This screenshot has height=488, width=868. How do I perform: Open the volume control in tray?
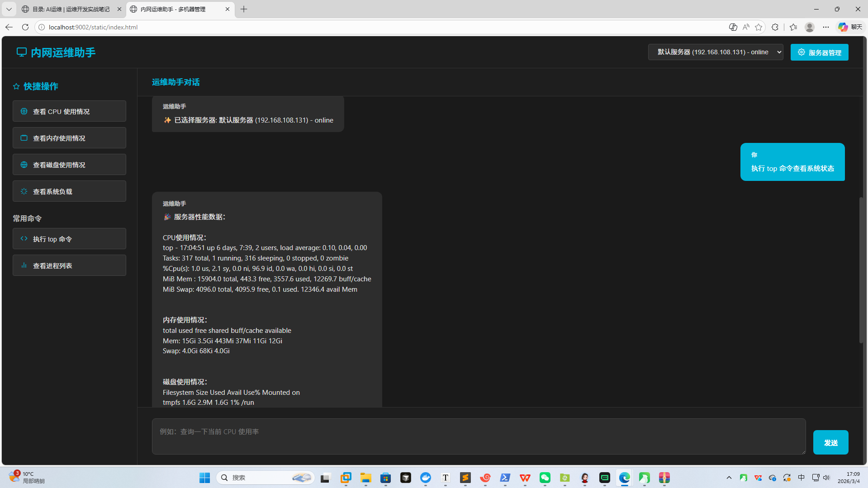826,478
